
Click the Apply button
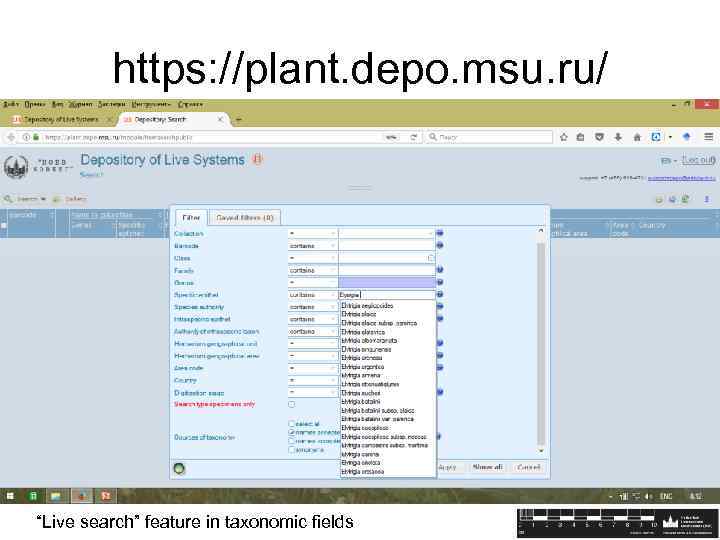[447, 467]
